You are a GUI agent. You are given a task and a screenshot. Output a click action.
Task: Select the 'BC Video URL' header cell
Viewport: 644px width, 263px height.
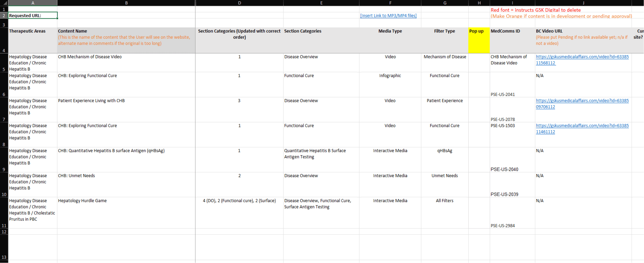583,40
